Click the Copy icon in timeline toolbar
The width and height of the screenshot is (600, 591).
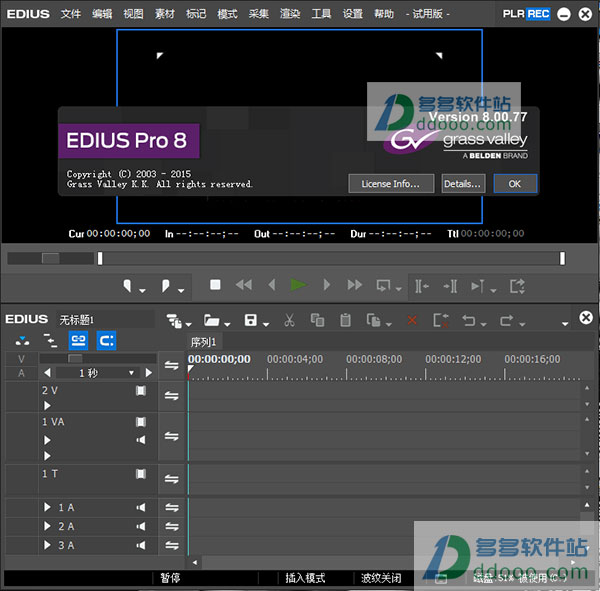coord(317,320)
